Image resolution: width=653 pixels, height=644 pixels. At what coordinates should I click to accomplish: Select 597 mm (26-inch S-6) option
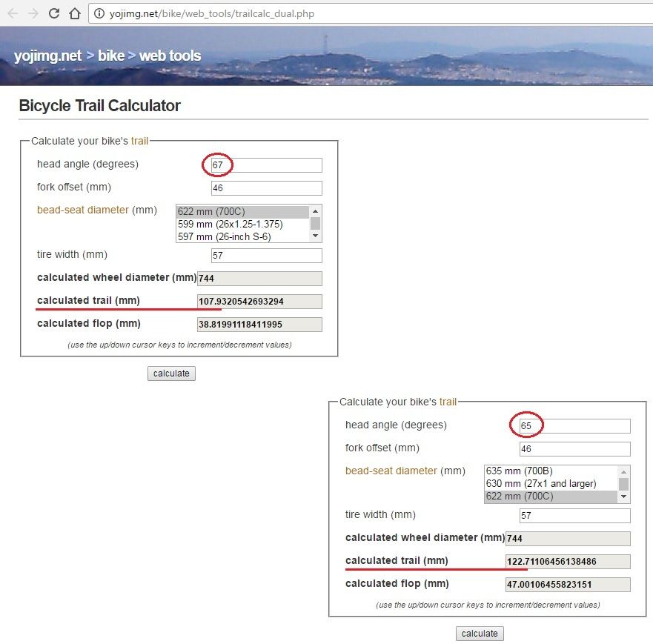click(x=224, y=236)
